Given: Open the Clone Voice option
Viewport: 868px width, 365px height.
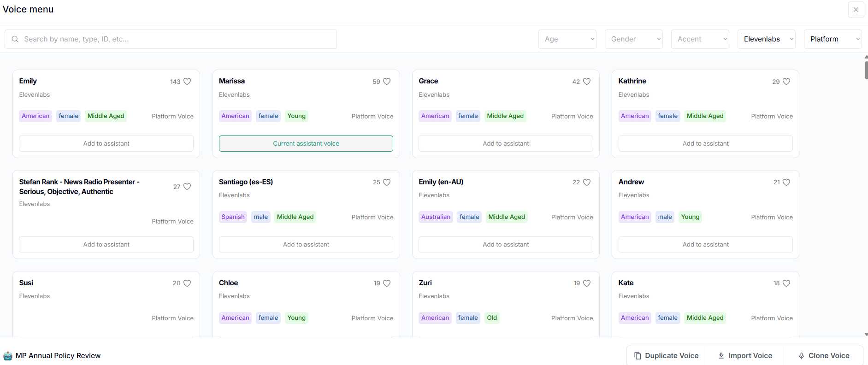Looking at the screenshot, I should coord(824,356).
